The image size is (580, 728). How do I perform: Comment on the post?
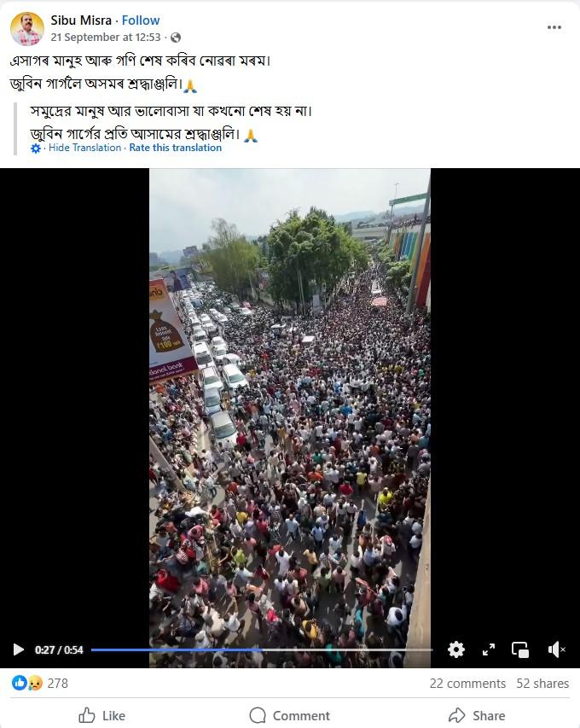(x=289, y=715)
